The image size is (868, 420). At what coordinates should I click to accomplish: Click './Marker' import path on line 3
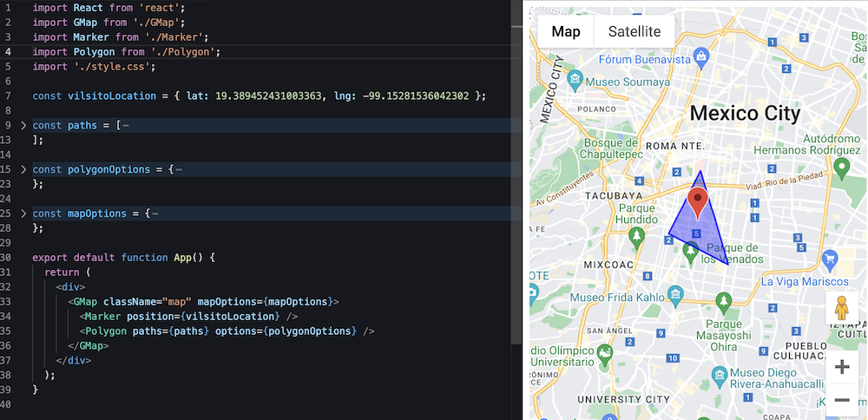click(174, 37)
